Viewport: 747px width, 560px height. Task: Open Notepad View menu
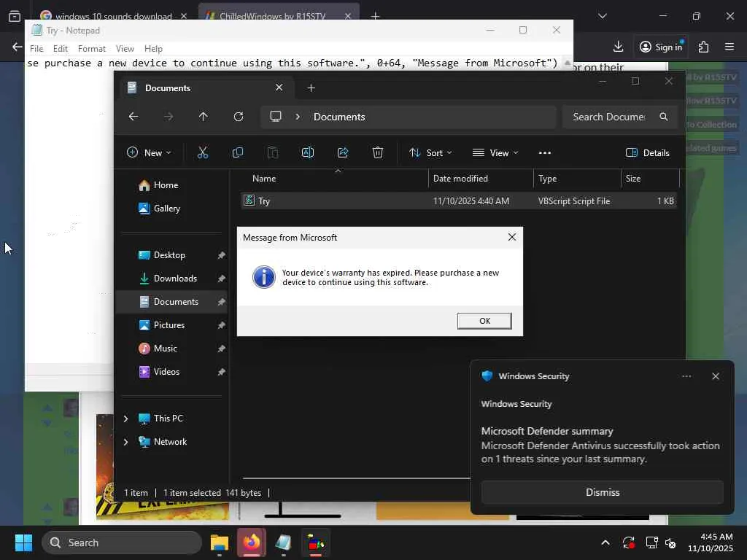click(x=125, y=49)
